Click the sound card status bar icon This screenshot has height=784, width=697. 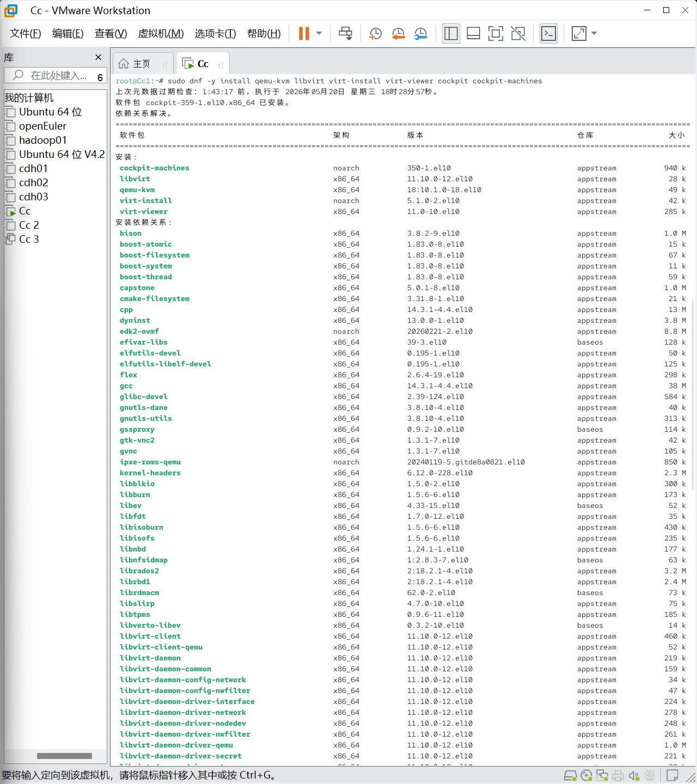pos(634,776)
